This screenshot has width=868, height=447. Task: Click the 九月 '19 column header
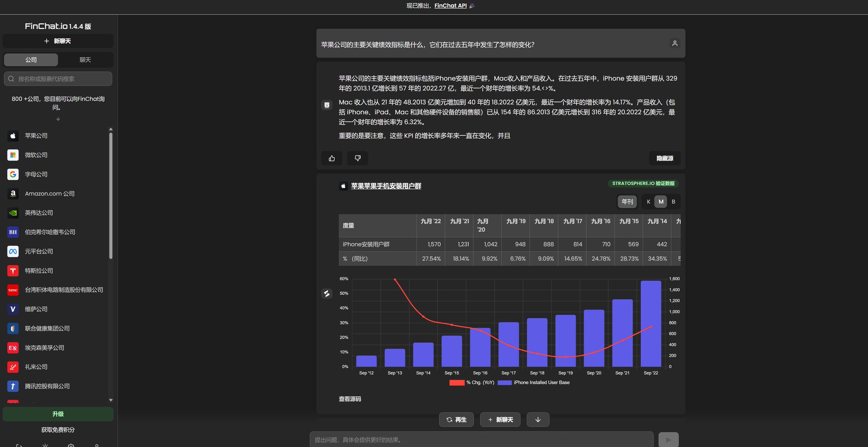point(516,225)
